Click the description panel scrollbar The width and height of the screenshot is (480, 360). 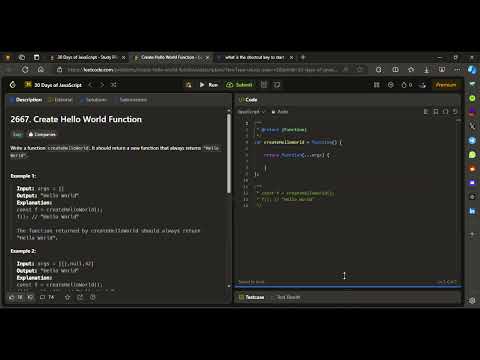click(x=229, y=153)
